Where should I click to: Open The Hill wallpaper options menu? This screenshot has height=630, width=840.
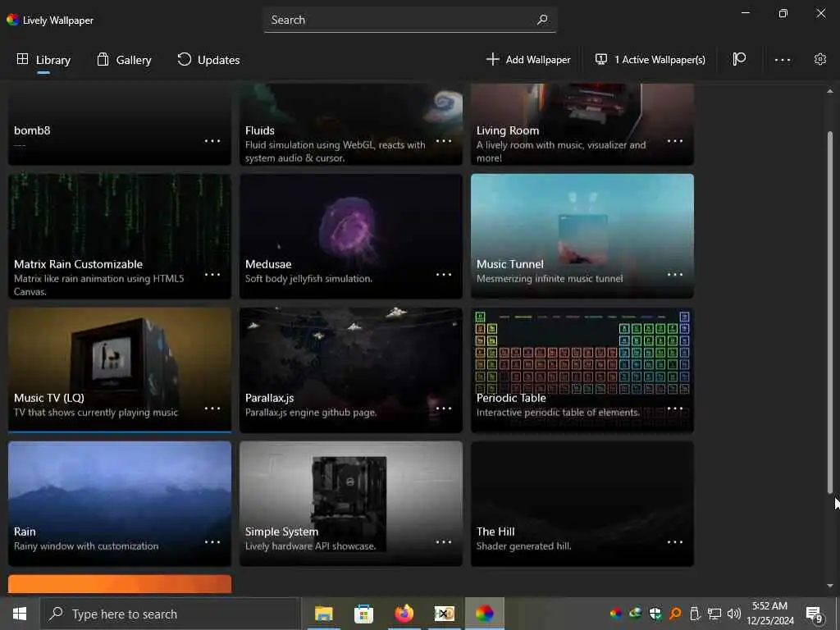(x=675, y=541)
